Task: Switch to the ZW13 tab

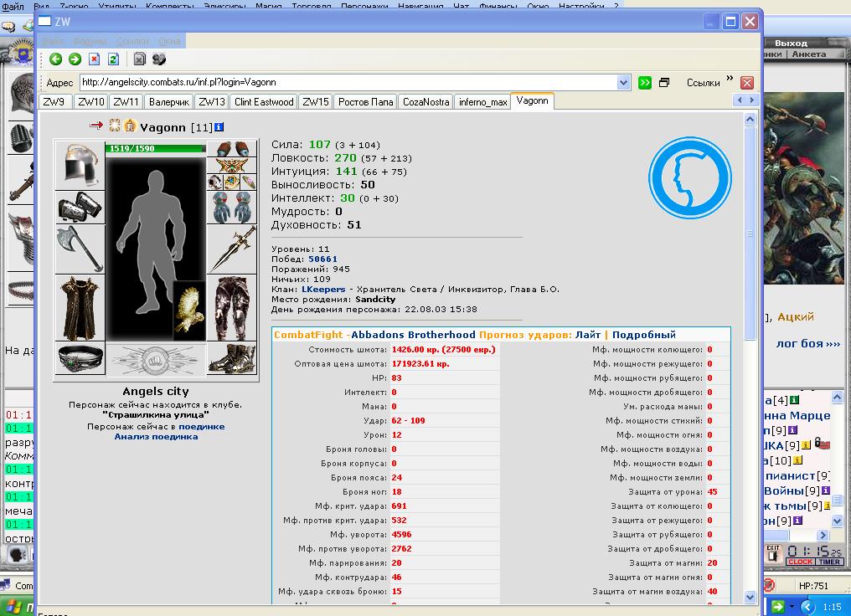Action: (212, 102)
